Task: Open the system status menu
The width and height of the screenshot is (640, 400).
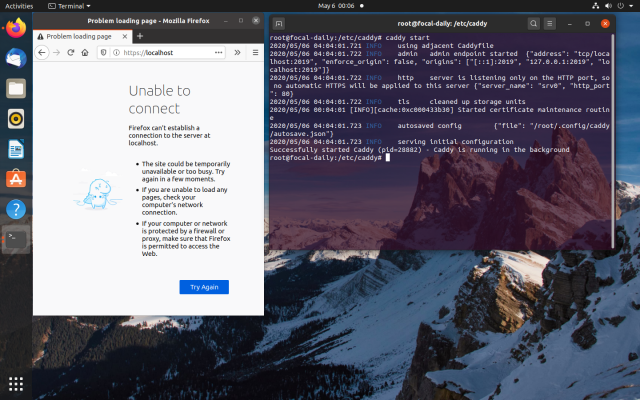Action: click(x=611, y=5)
